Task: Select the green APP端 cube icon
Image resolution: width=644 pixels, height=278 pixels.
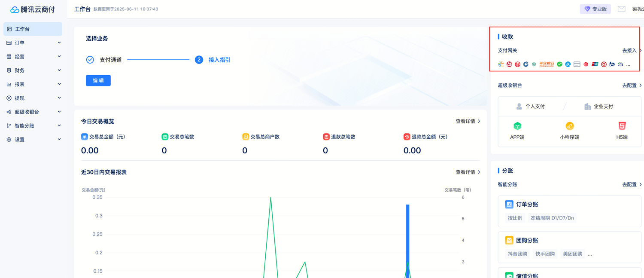Action: [x=517, y=126]
